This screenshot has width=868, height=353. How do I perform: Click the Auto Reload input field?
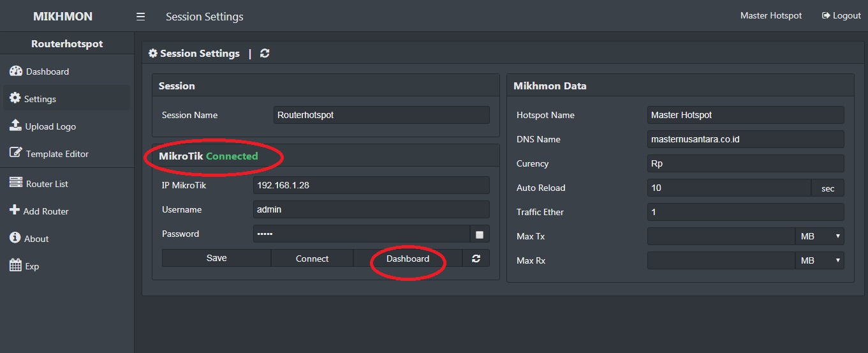click(x=729, y=188)
